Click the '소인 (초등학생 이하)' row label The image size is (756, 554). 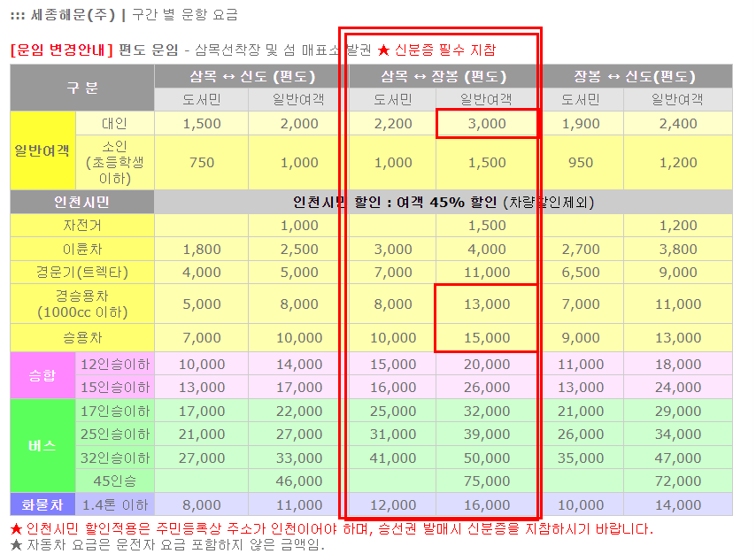click(115, 163)
